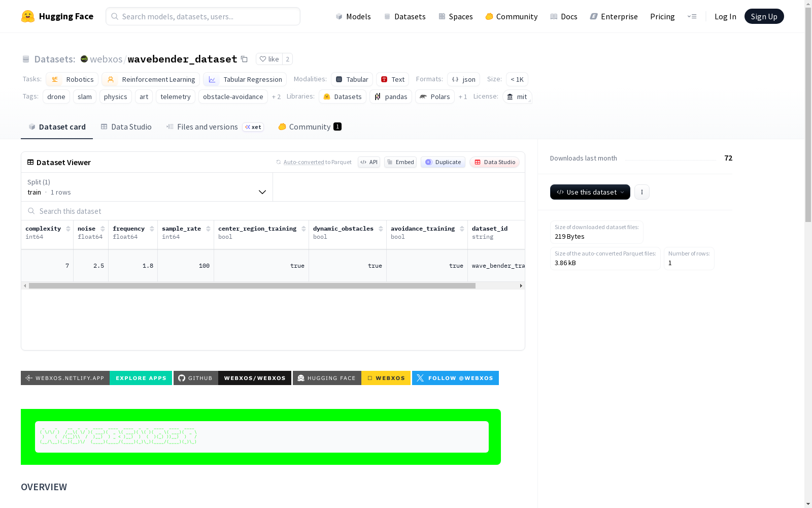Click the Sign Up button

point(764,16)
